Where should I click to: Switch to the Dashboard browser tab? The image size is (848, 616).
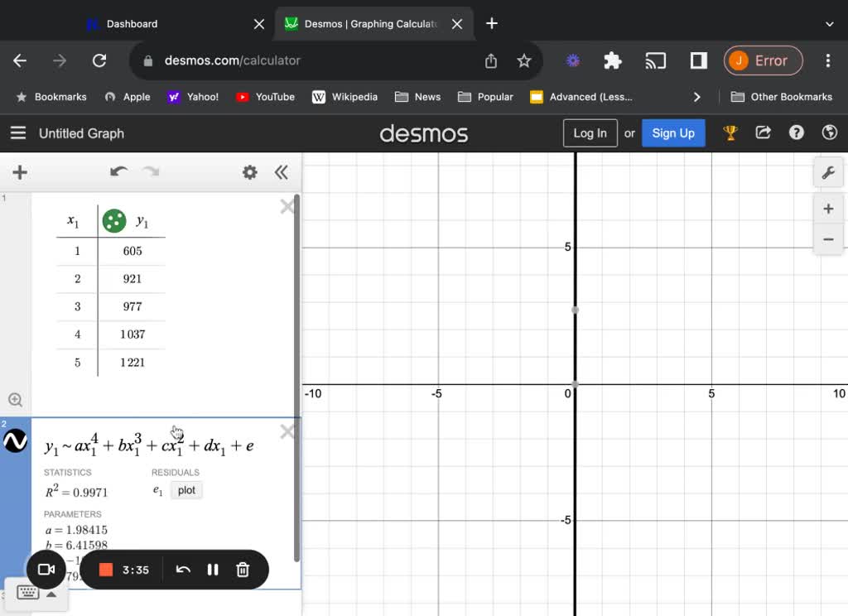point(132,24)
